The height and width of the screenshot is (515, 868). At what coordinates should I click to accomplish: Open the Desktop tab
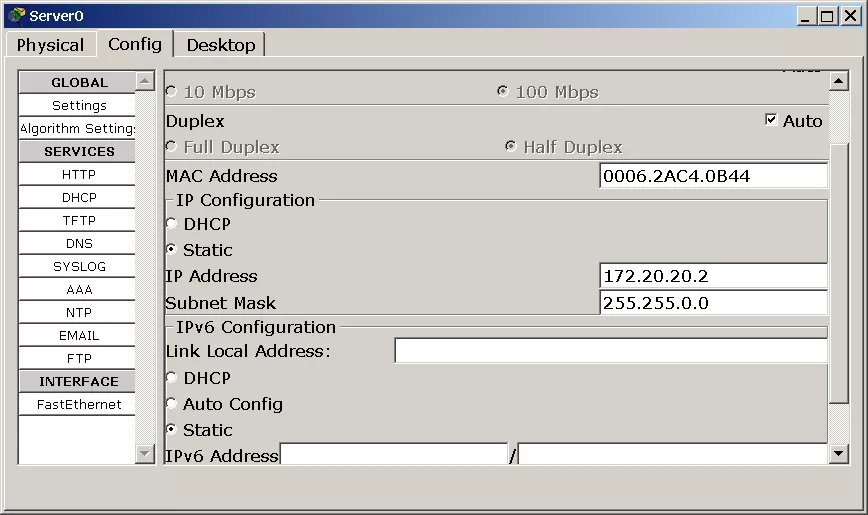[220, 45]
